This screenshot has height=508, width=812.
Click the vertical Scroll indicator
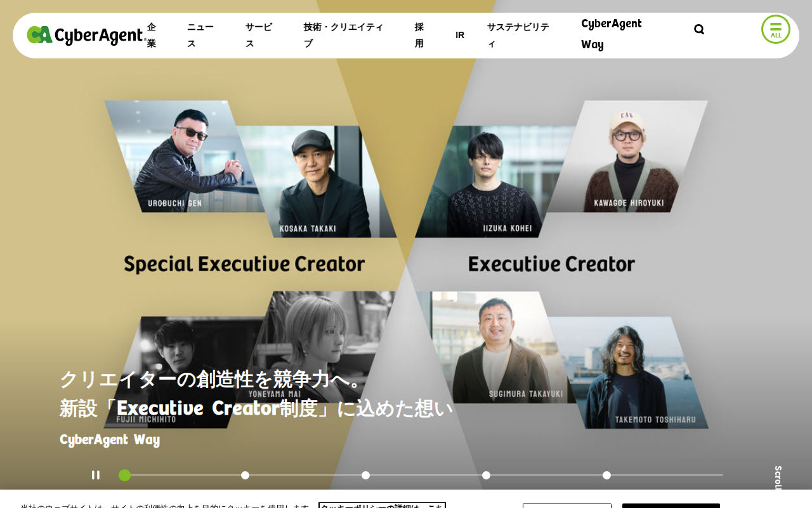(x=778, y=478)
